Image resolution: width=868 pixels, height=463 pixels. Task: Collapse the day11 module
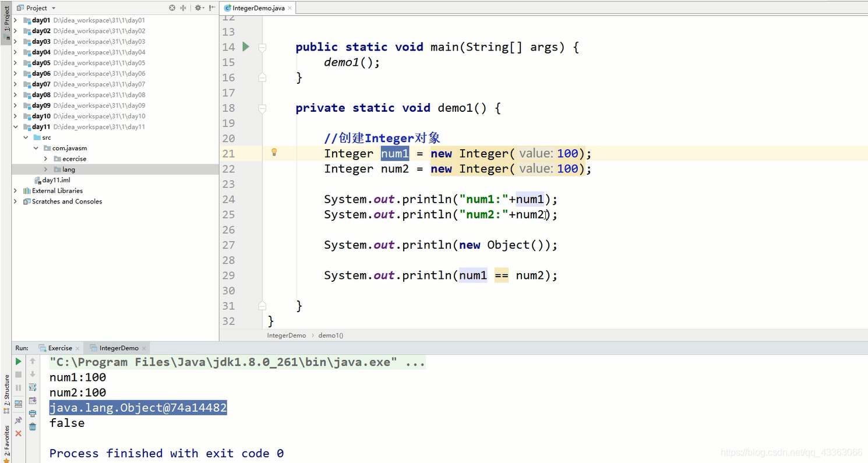(16, 127)
